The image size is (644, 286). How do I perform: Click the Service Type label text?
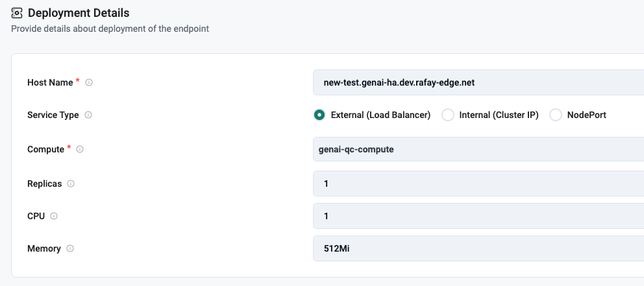coord(53,115)
